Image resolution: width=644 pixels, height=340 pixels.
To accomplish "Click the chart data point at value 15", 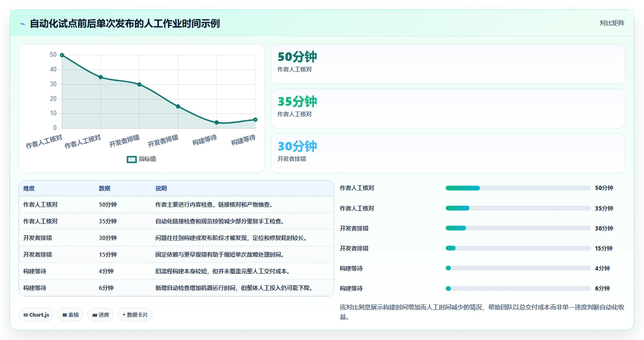I will tap(178, 106).
